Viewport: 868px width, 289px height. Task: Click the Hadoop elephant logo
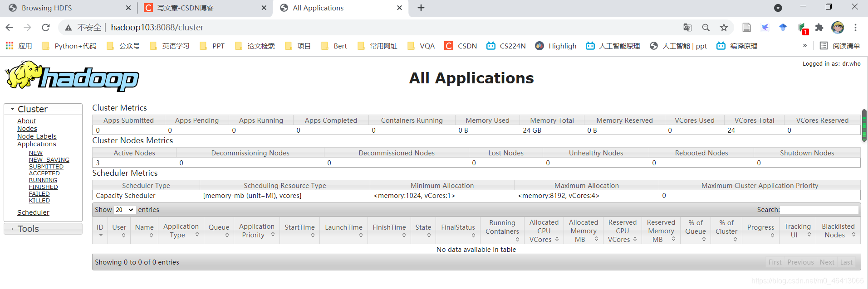point(73,76)
